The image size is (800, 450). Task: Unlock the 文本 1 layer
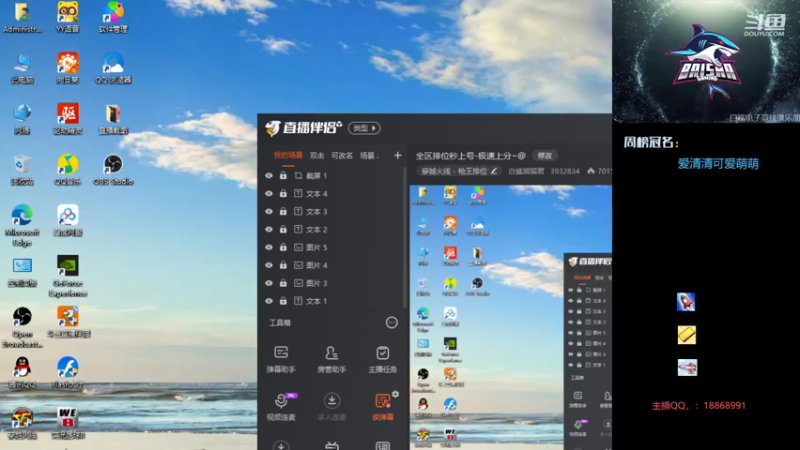pos(283,301)
